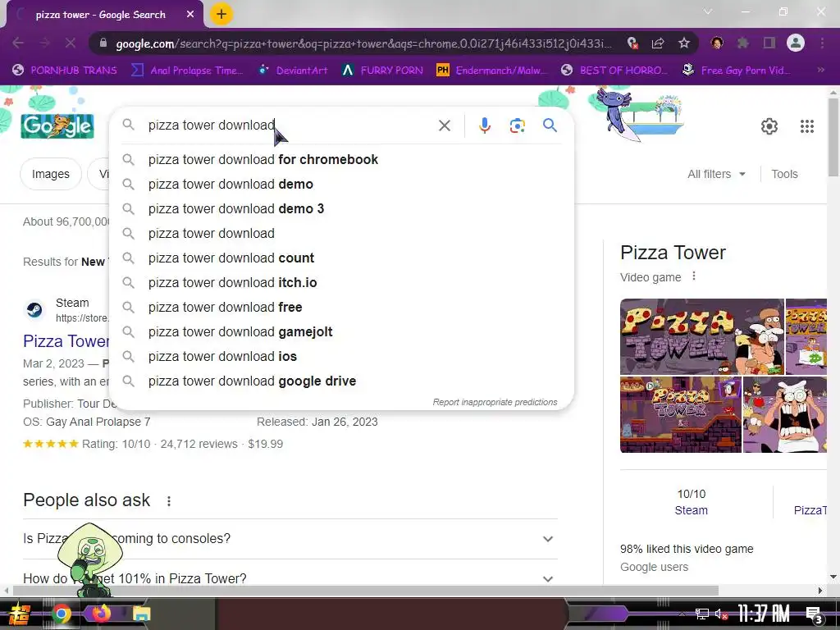Open the notification center icon
This screenshot has width=840, height=630.
(x=815, y=615)
